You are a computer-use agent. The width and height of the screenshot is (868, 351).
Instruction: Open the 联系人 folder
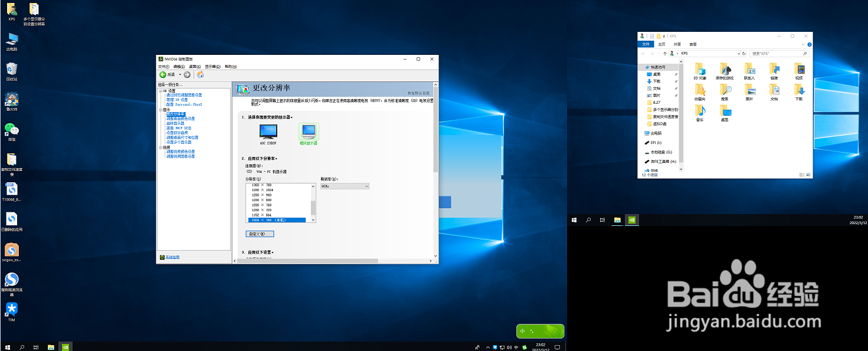749,71
